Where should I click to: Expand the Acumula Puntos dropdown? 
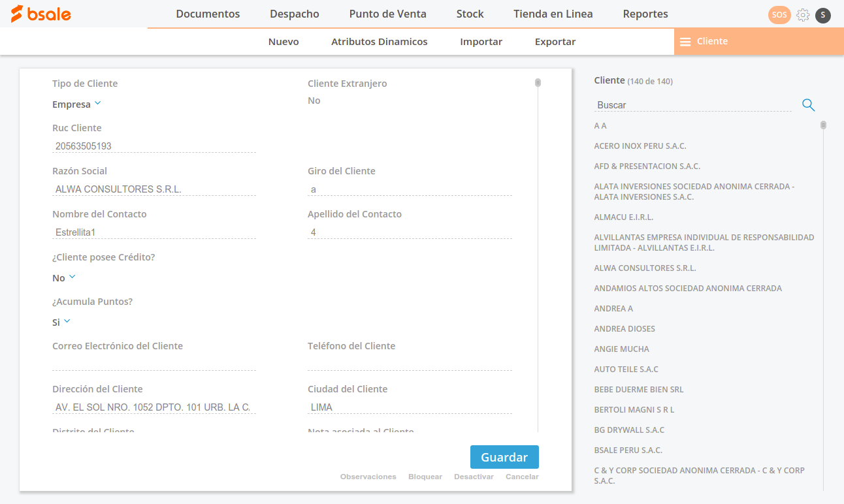click(67, 322)
